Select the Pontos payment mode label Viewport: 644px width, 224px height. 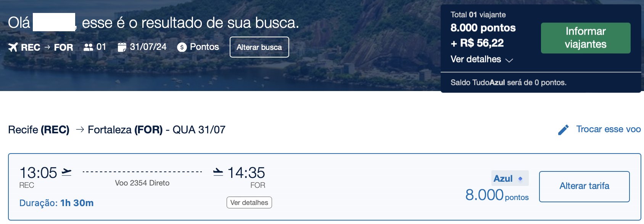click(x=204, y=47)
